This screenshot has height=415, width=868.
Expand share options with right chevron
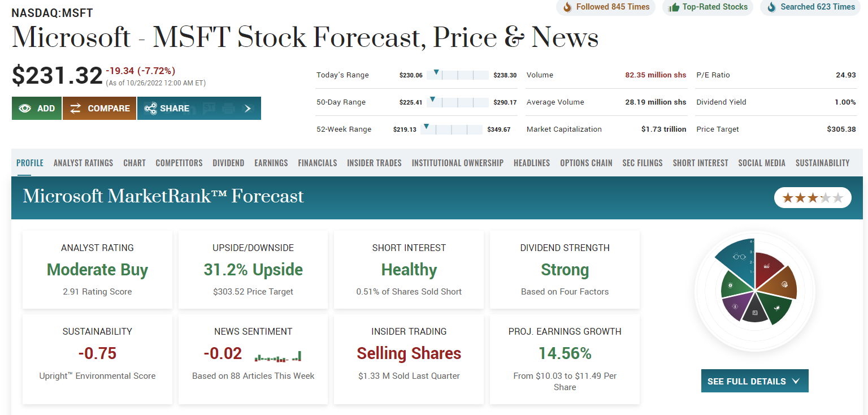pyautogui.click(x=248, y=109)
